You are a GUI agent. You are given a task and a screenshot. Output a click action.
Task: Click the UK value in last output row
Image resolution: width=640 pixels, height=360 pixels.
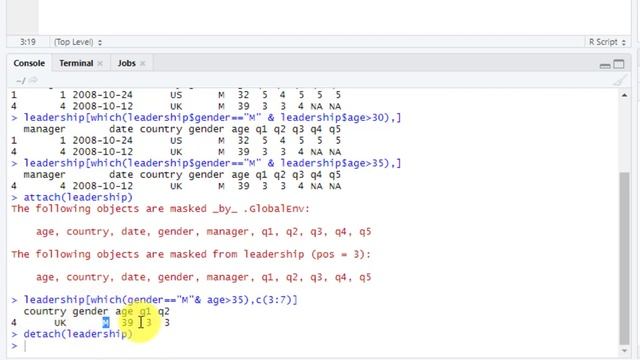[x=60, y=322]
